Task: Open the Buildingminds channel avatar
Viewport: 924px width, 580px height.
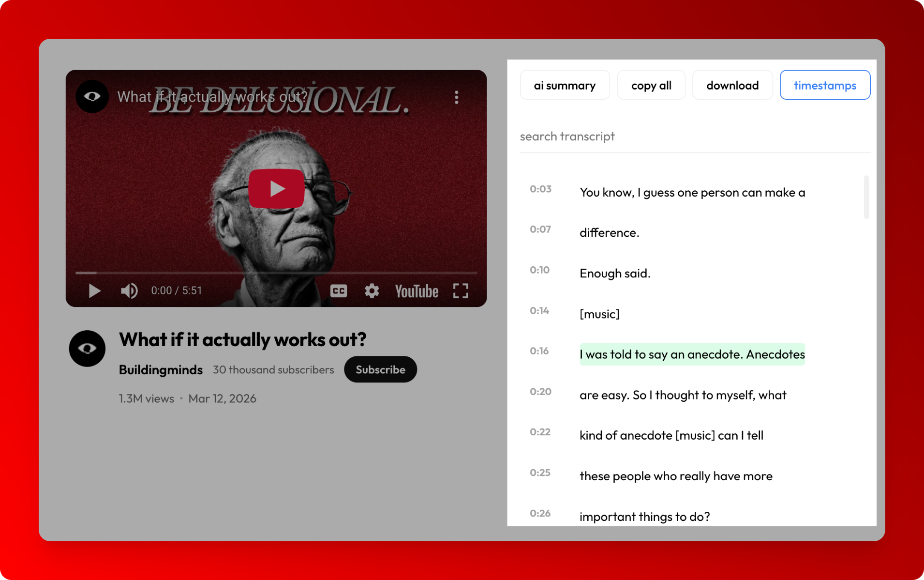Action: click(x=87, y=348)
